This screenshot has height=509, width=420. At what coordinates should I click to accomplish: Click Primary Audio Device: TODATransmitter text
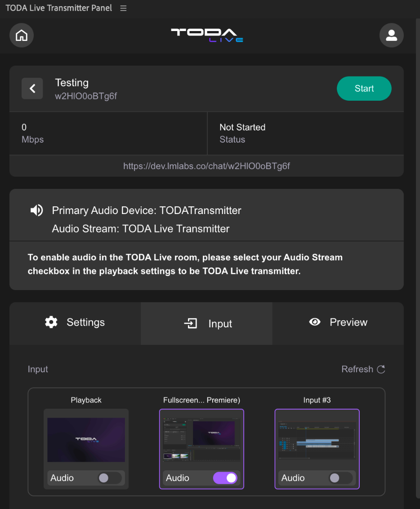point(147,210)
